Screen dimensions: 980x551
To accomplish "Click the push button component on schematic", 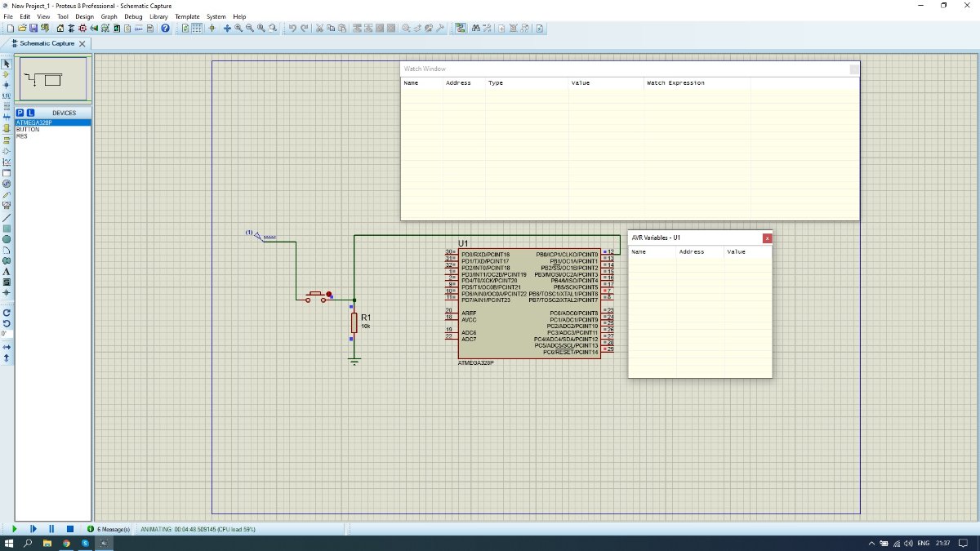I will (x=318, y=295).
